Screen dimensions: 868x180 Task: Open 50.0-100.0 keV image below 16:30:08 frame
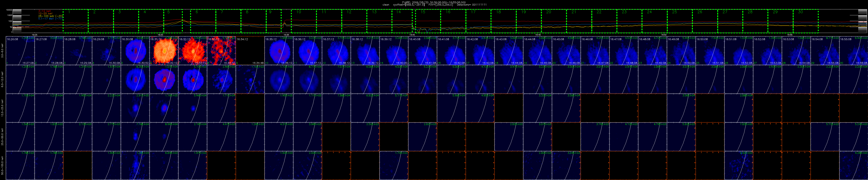click(135, 165)
